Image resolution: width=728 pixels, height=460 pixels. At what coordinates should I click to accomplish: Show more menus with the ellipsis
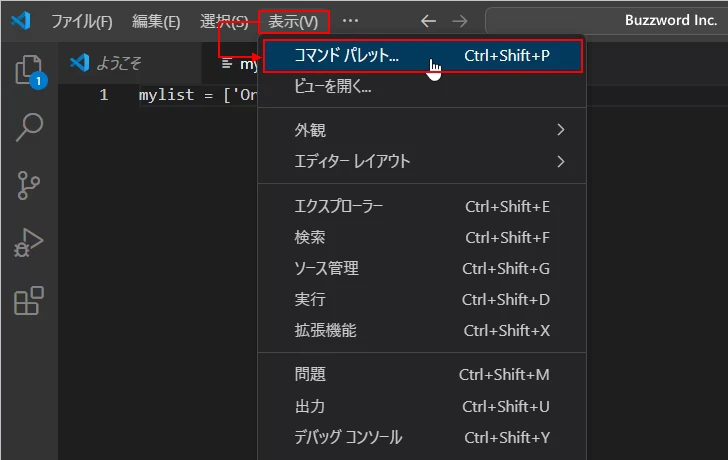click(x=350, y=21)
